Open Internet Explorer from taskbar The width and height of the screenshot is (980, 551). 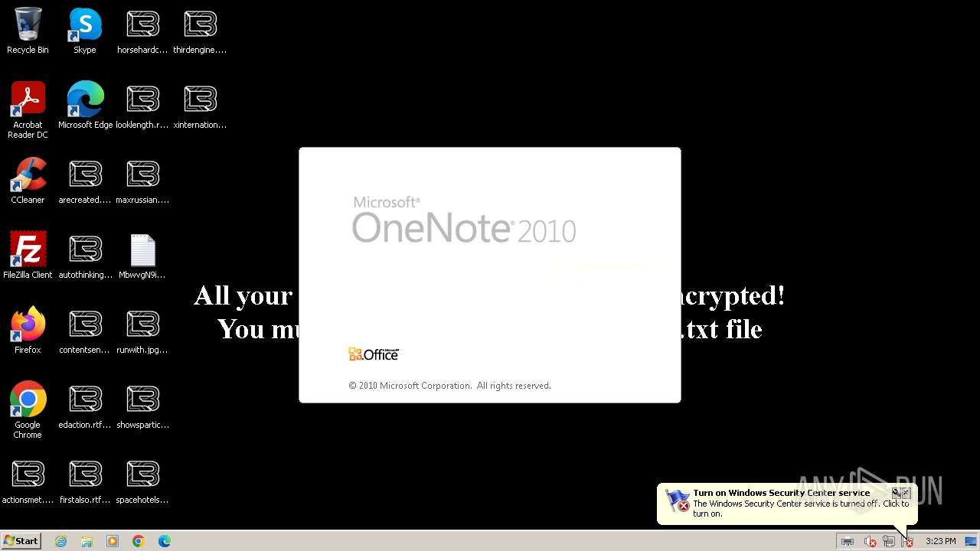click(x=61, y=541)
